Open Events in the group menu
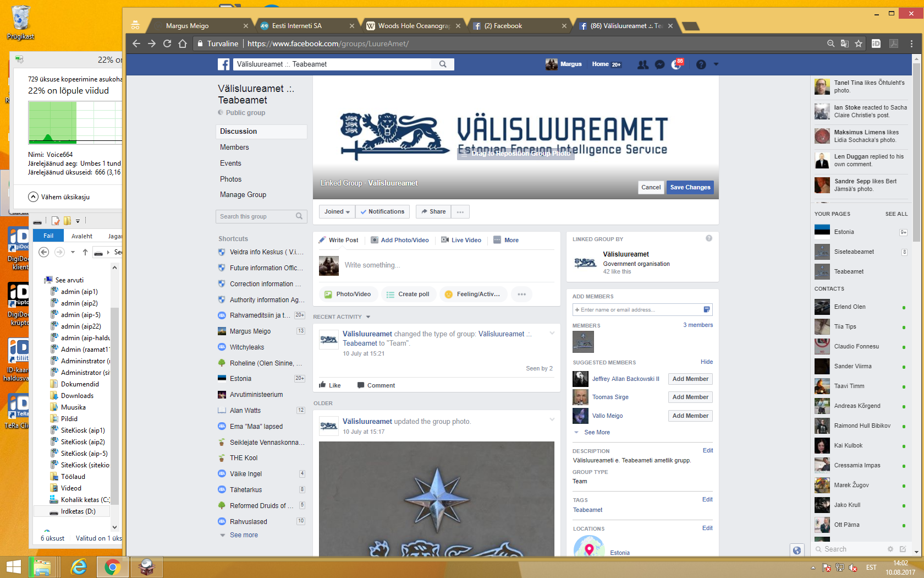The height and width of the screenshot is (578, 924). (x=230, y=163)
